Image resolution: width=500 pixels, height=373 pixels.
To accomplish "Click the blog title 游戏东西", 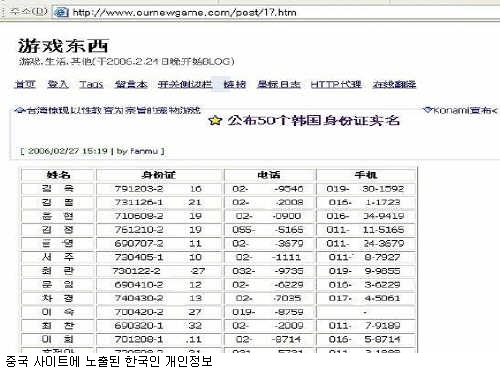I will click(x=63, y=46).
